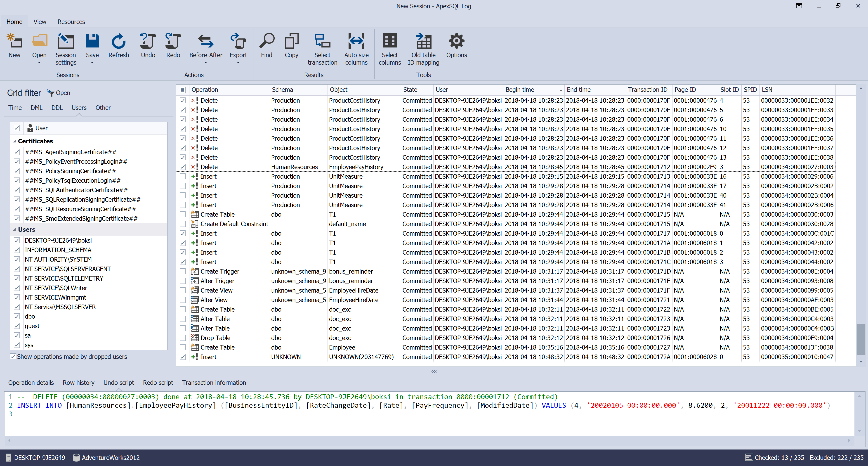Viewport: 868px width, 466px height.
Task: Click the Export icon
Action: pyautogui.click(x=238, y=41)
